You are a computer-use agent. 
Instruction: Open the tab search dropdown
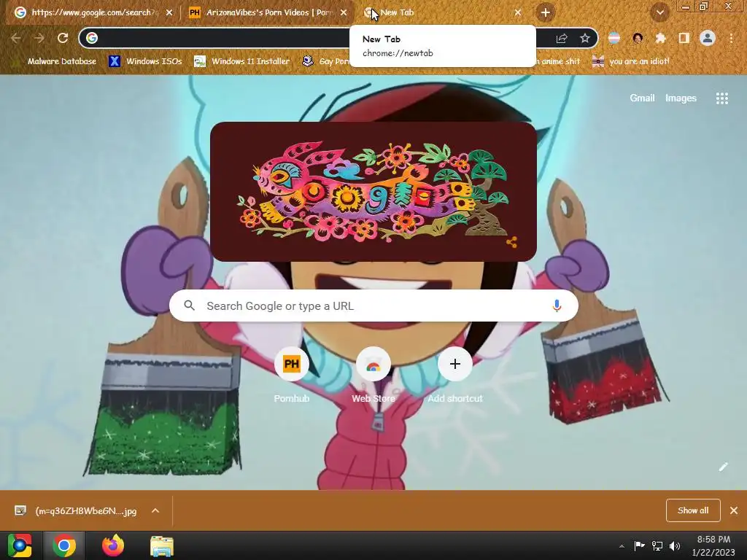pyautogui.click(x=659, y=12)
